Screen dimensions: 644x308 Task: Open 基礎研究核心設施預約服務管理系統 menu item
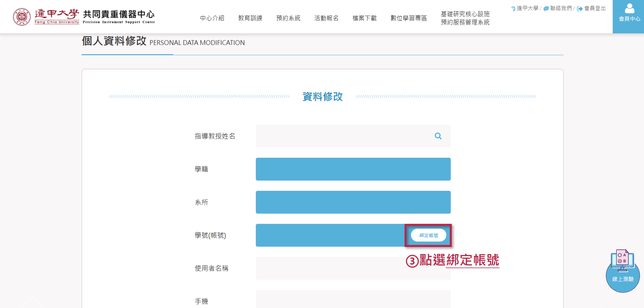465,18
